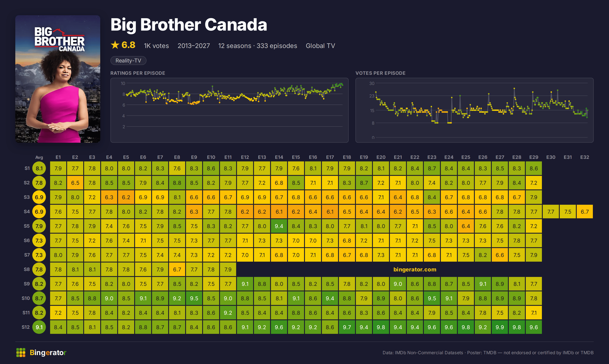This screenshot has width=609, height=364.
Task: Click the Bingerator brand name text
Action: (48, 353)
